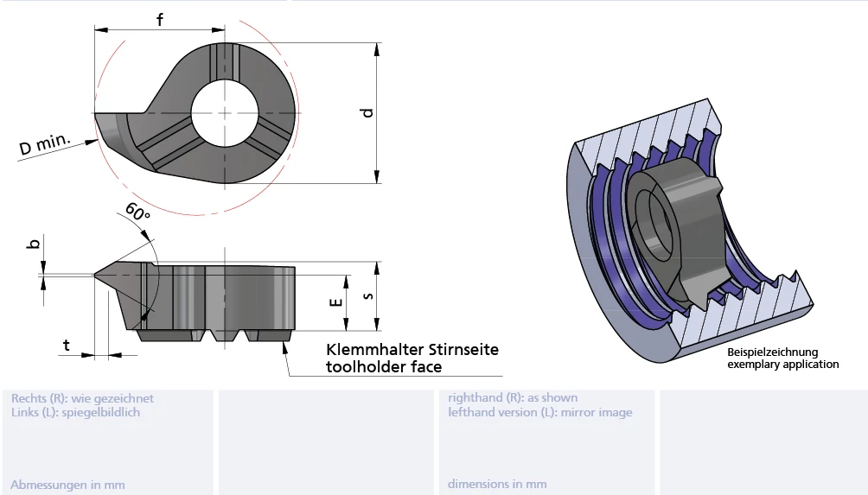Select "Rechts (R): wie gezeichnet" text

pos(82,398)
